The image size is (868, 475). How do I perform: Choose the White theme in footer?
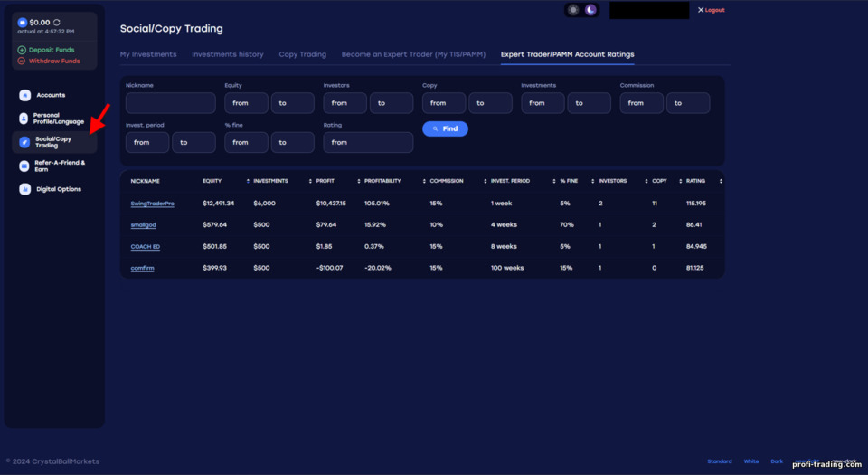click(x=751, y=461)
